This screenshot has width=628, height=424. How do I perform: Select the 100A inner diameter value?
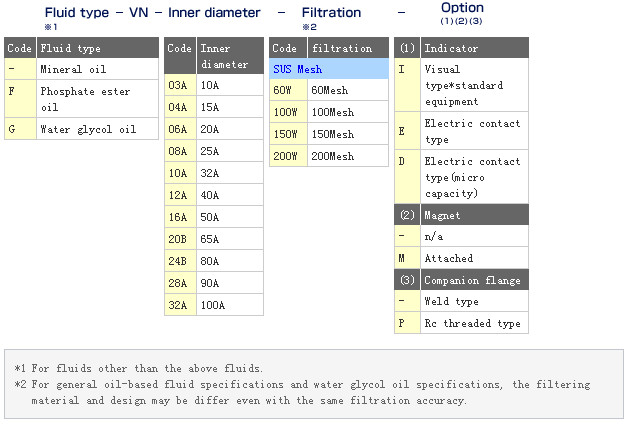pyautogui.click(x=229, y=305)
